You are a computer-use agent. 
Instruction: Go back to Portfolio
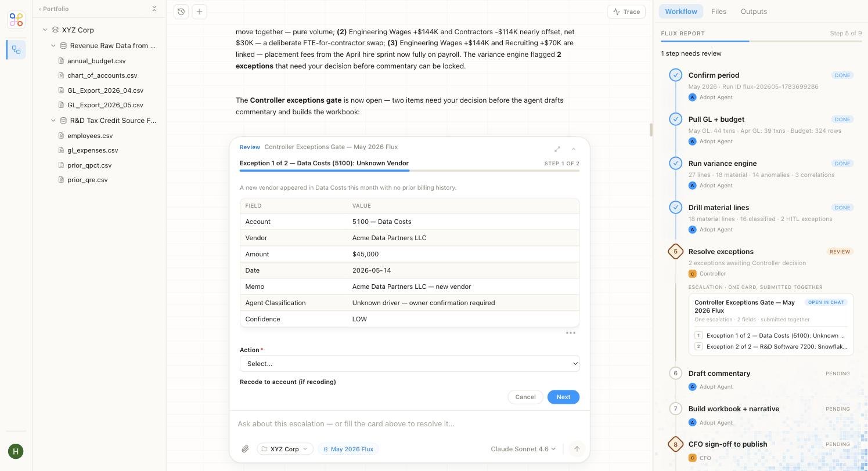tap(53, 9)
